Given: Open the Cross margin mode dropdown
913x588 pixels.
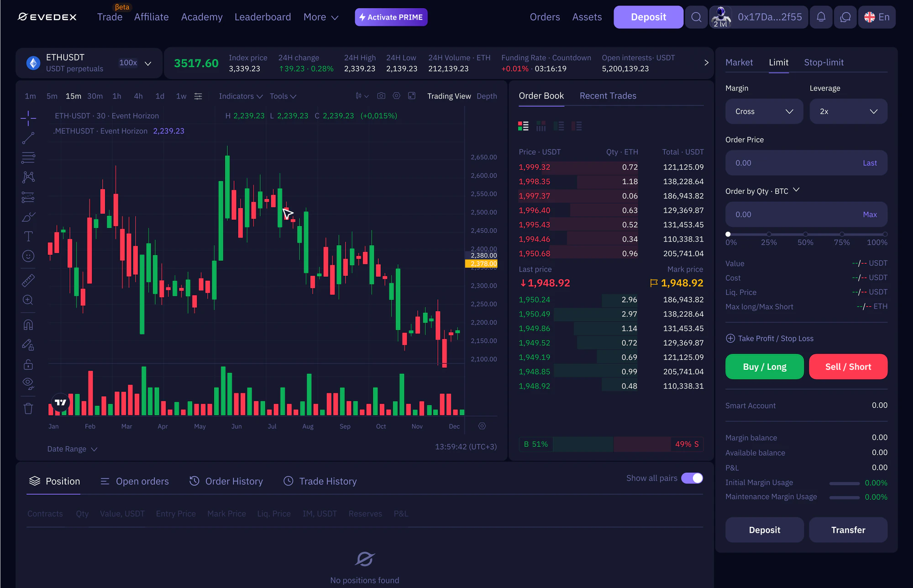Looking at the screenshot, I should (x=764, y=111).
